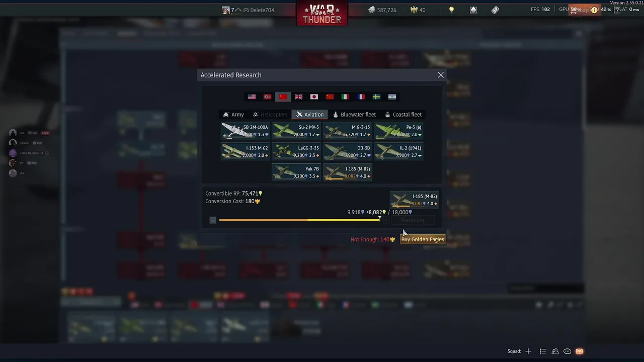Choose the MiG-3-15 aircraft card
This screenshot has width=644, height=362.
click(347, 131)
